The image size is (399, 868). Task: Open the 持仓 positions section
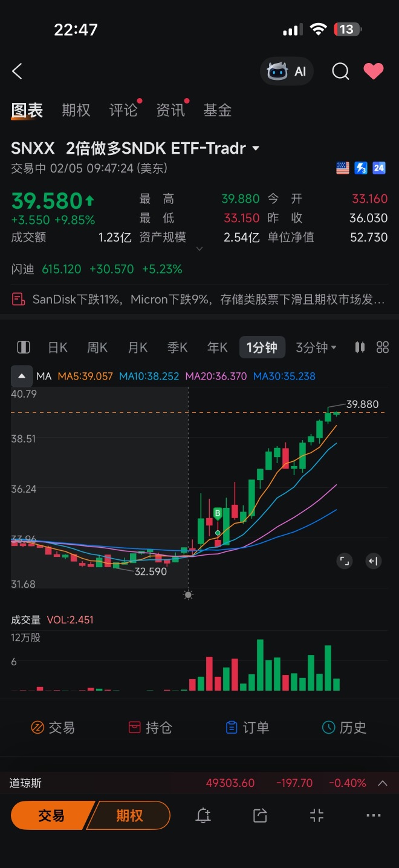[151, 728]
